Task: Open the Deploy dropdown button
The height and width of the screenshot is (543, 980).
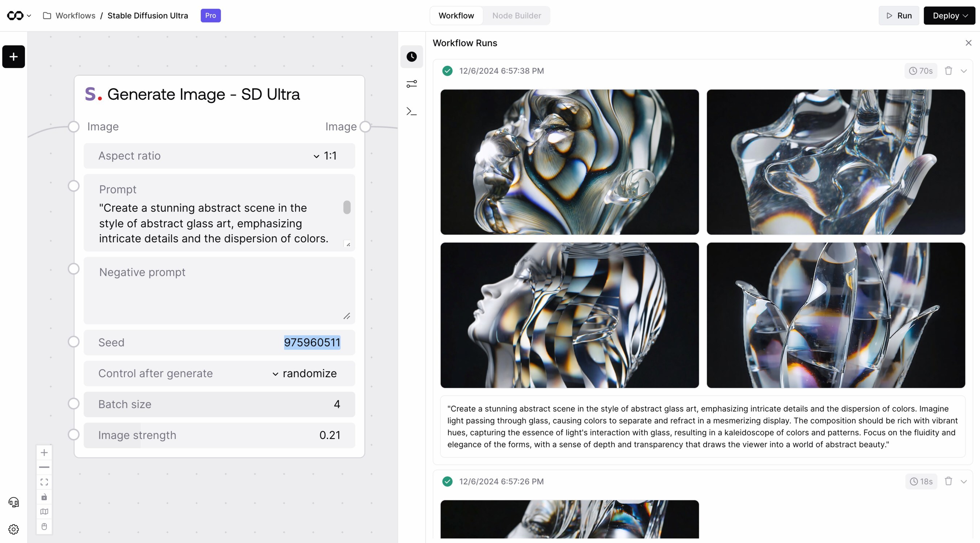Action: pos(950,16)
